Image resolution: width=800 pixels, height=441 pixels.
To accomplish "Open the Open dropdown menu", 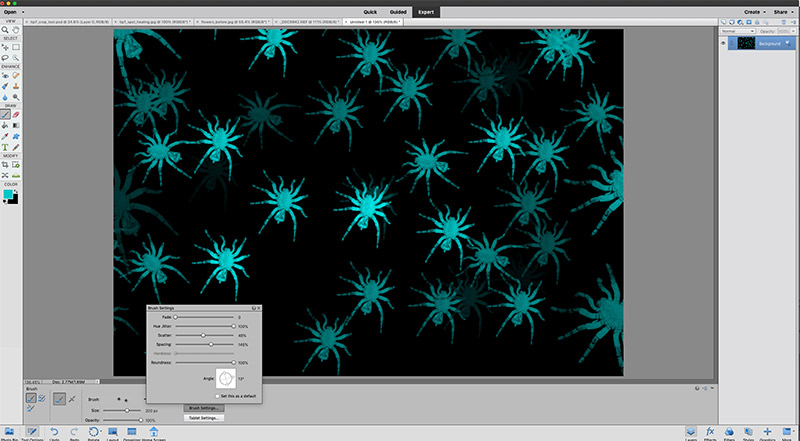I will pos(14,12).
